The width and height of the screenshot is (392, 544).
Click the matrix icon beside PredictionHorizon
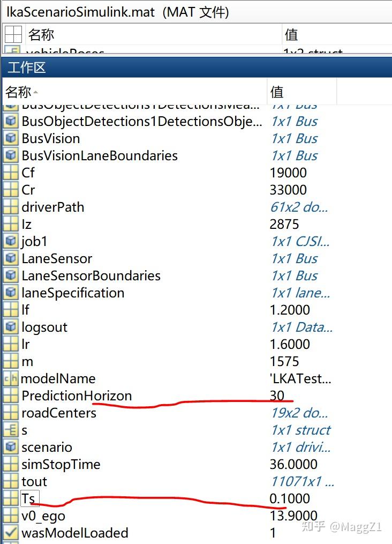tap(11, 395)
